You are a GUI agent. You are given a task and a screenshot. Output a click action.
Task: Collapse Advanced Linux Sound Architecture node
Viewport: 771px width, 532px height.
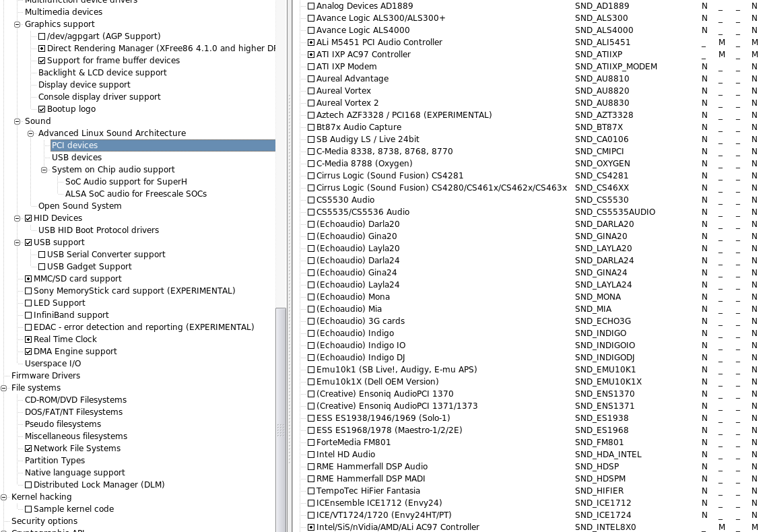point(30,133)
